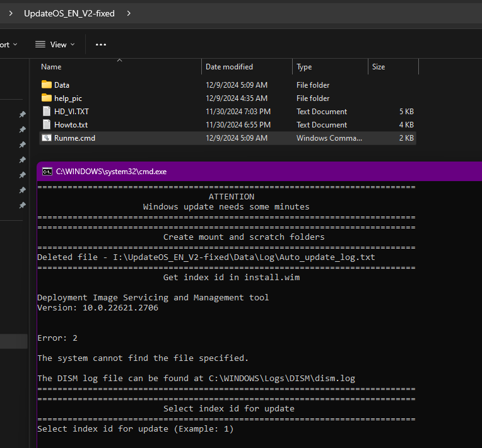This screenshot has height=448, width=482.
Task: Select the Howto.txt document icon
Action: [x=47, y=124]
